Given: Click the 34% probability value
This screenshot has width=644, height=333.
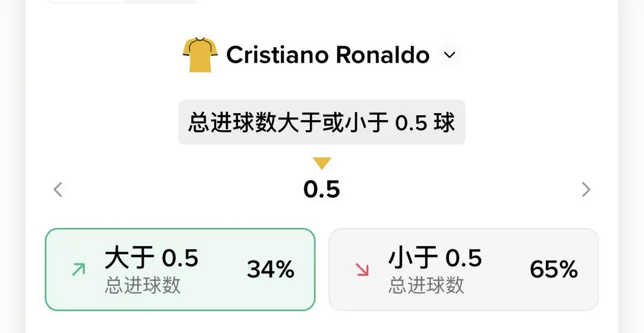Looking at the screenshot, I should coord(270,270).
